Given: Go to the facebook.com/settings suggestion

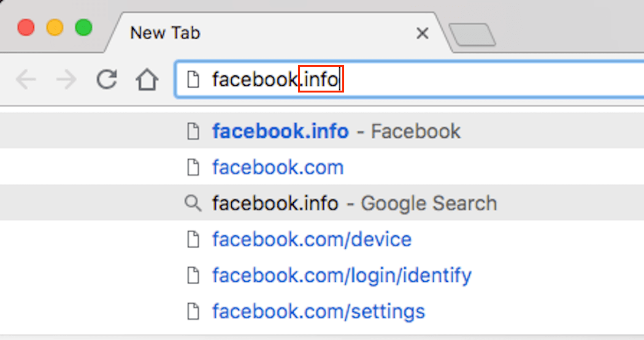Looking at the screenshot, I should click(318, 311).
